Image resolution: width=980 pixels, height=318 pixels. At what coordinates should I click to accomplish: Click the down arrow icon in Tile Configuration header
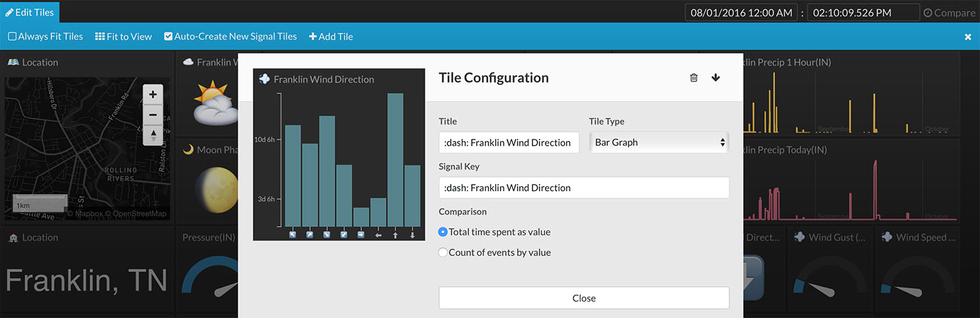[x=716, y=78]
